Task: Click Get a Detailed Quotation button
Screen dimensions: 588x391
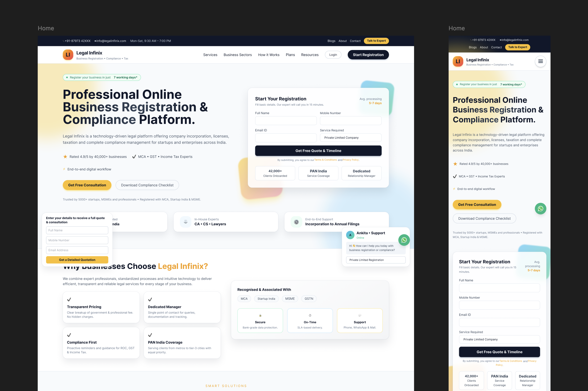Action: 77,260
